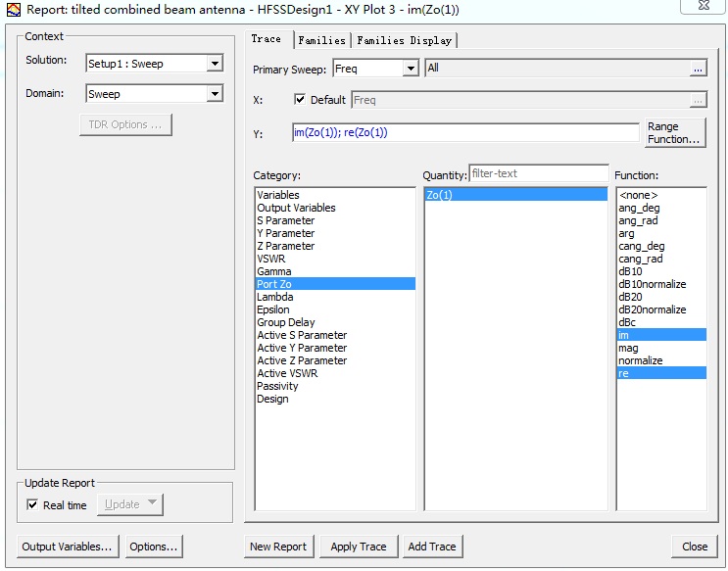This screenshot has width=728, height=571.
Task: Toggle the Real time checkbox
Action: [32, 504]
